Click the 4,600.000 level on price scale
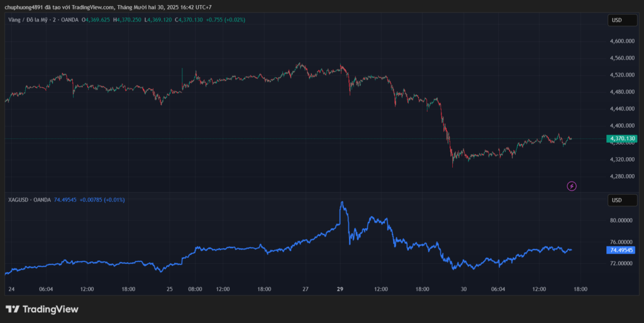Image resolution: width=644 pixels, height=323 pixels. 620,41
